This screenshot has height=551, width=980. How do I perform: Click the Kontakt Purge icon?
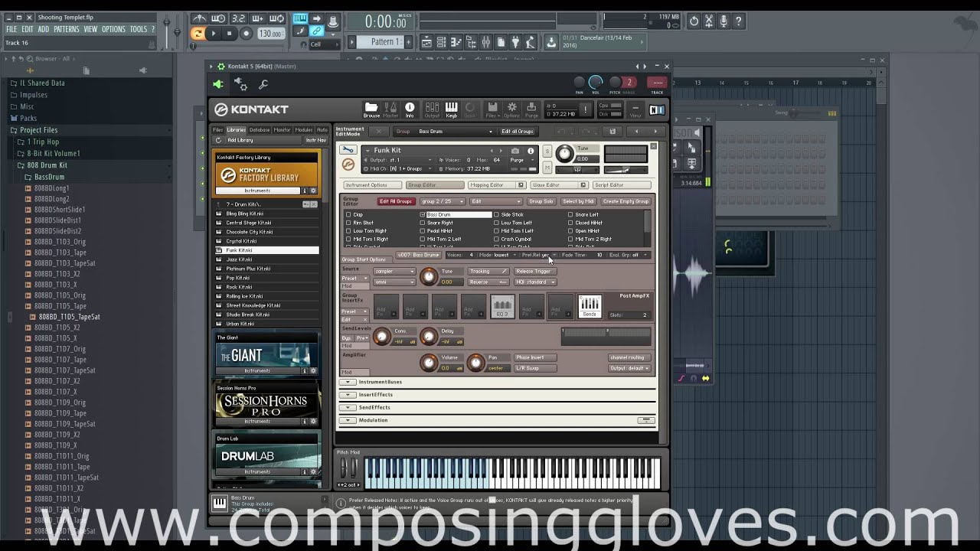[x=532, y=109]
